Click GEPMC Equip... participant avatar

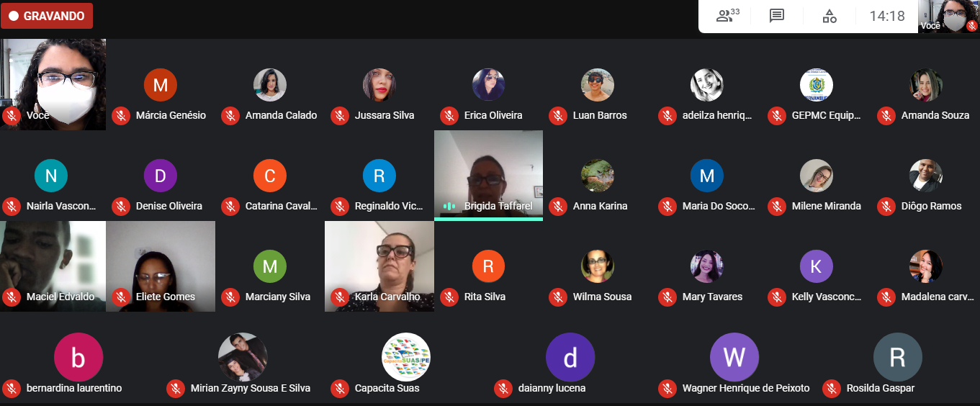coord(817,85)
